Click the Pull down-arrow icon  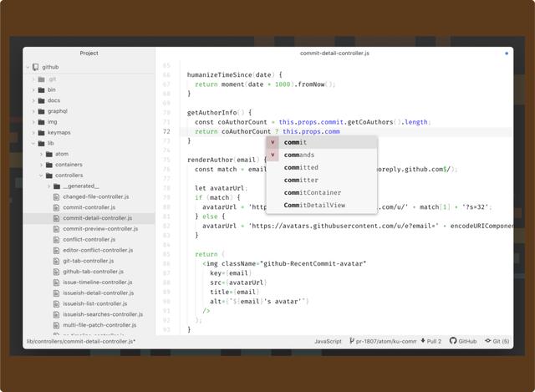(x=423, y=341)
